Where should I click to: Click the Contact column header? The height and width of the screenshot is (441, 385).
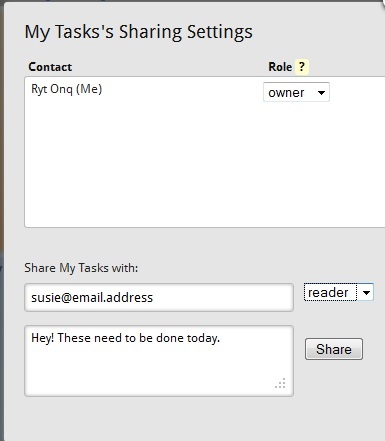tap(50, 67)
